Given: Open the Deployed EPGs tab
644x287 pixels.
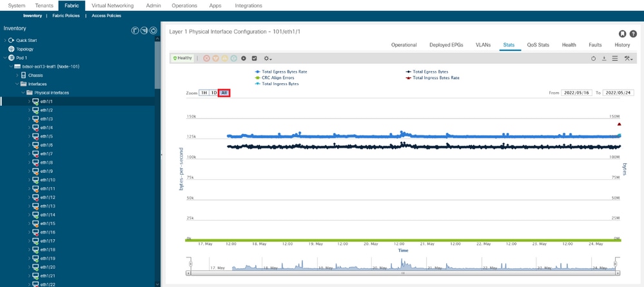Looking at the screenshot, I should click(x=446, y=45).
